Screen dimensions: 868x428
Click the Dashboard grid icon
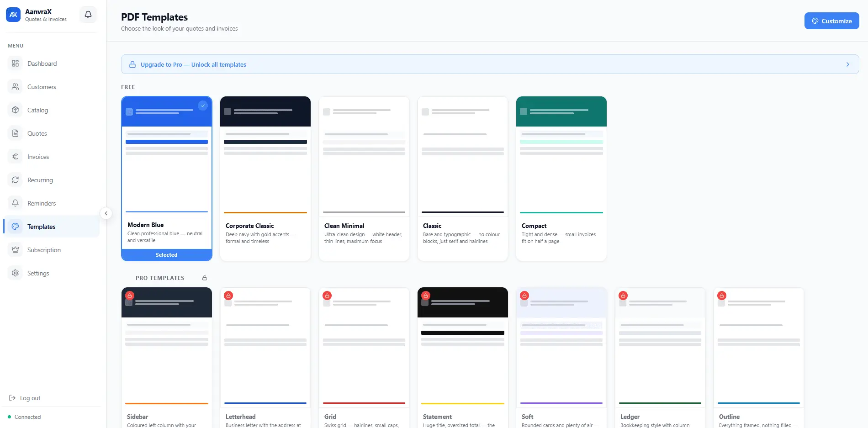pyautogui.click(x=15, y=63)
